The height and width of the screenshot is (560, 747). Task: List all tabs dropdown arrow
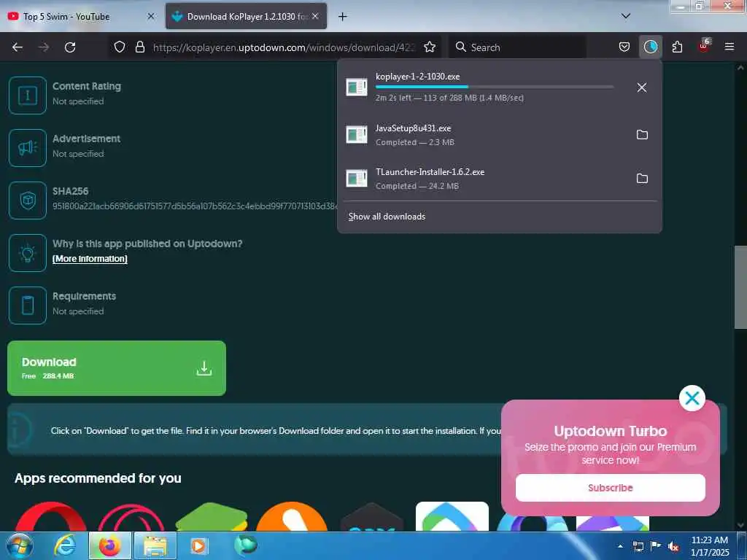tap(625, 16)
